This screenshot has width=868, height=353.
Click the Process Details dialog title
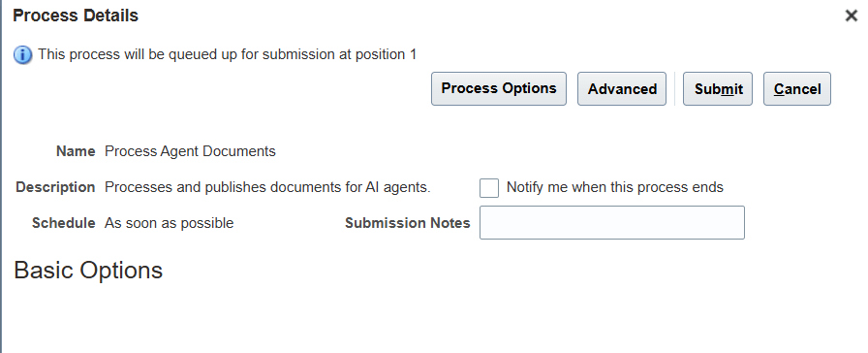pos(76,16)
